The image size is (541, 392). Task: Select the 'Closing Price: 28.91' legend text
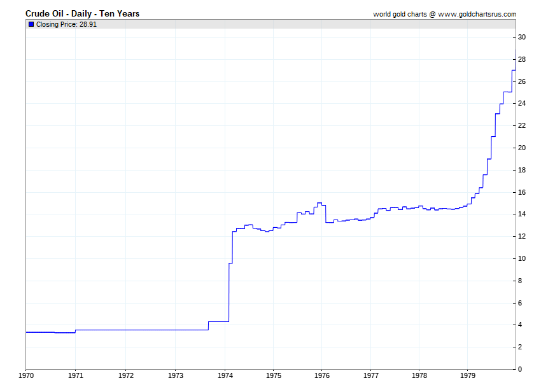point(66,24)
